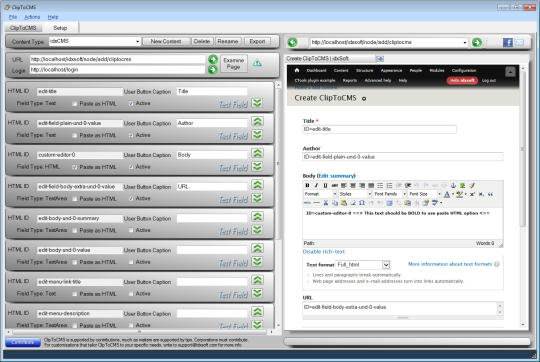Viewport: 540px width, 362px height.
Task: Switch to the Setup tab
Action: 60,28
